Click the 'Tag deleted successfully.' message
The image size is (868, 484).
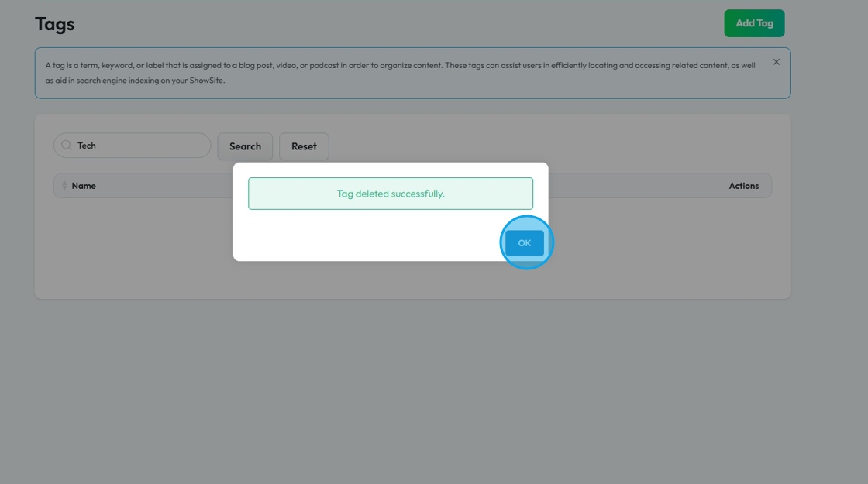(391, 194)
